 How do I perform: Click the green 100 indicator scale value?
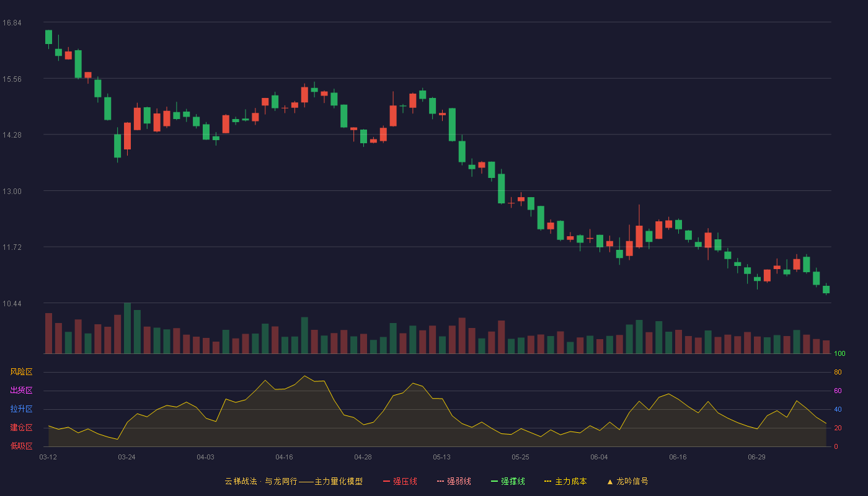pos(839,354)
